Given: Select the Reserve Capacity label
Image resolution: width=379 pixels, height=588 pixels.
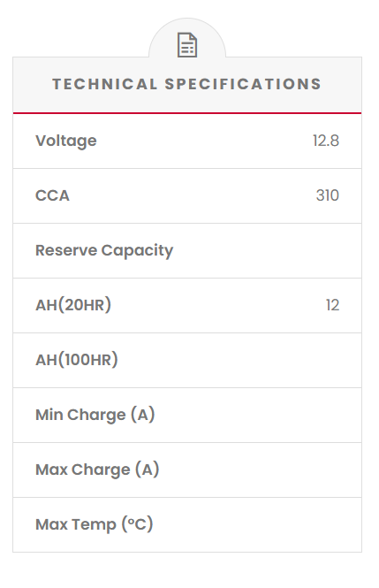Looking at the screenshot, I should (x=104, y=250).
